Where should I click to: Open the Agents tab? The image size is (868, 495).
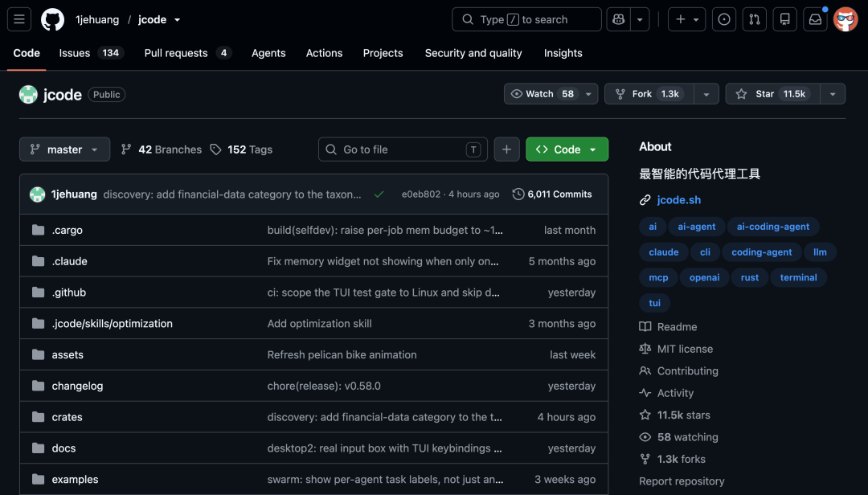click(x=268, y=53)
